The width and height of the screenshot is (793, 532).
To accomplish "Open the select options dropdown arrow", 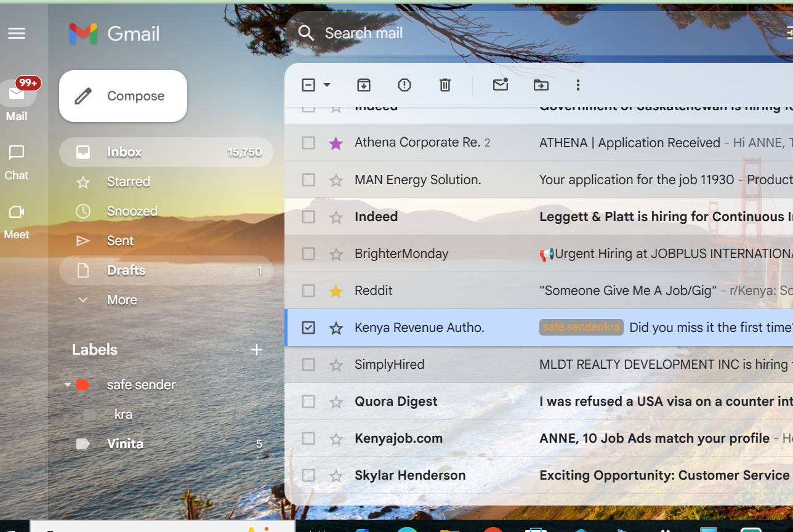I will [327, 85].
